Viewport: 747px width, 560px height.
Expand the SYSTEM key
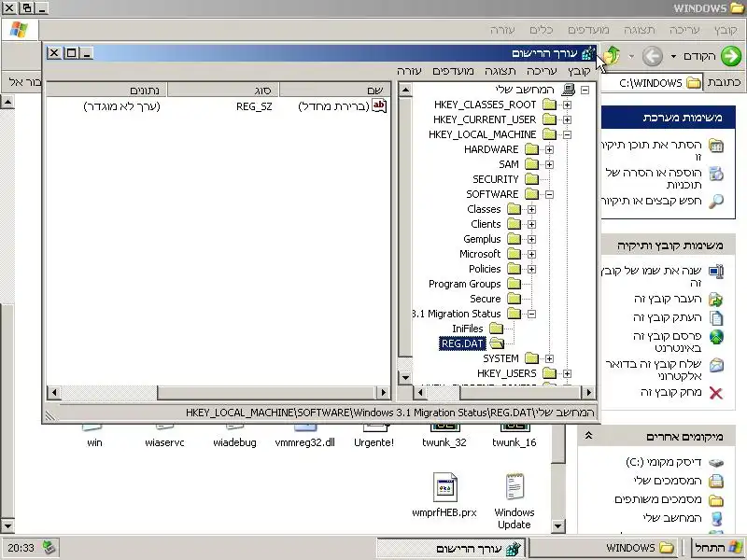(x=549, y=358)
